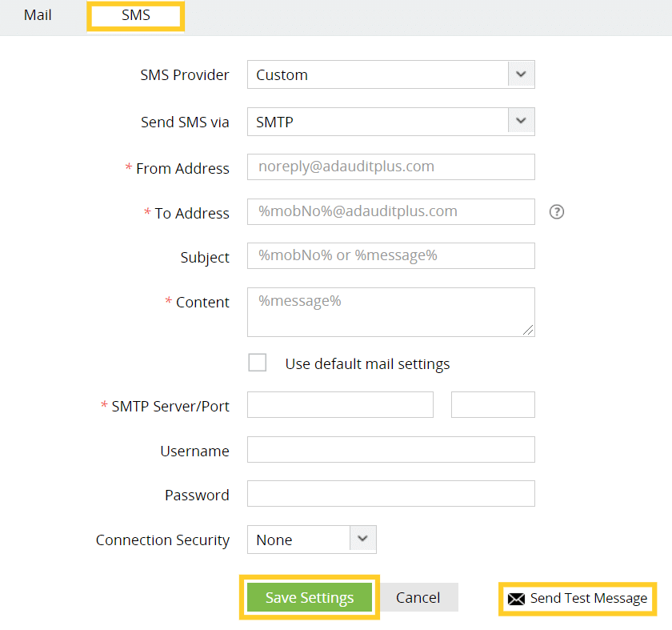Open the Send SMS via dropdown
The width and height of the screenshot is (672, 630).
(521, 122)
